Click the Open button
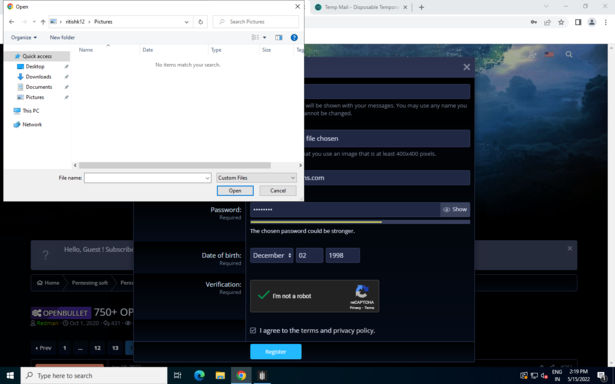The height and width of the screenshot is (384, 615). tap(235, 191)
